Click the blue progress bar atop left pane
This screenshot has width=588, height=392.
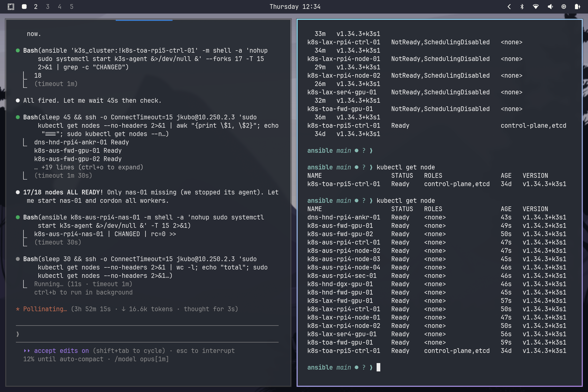(x=144, y=20)
